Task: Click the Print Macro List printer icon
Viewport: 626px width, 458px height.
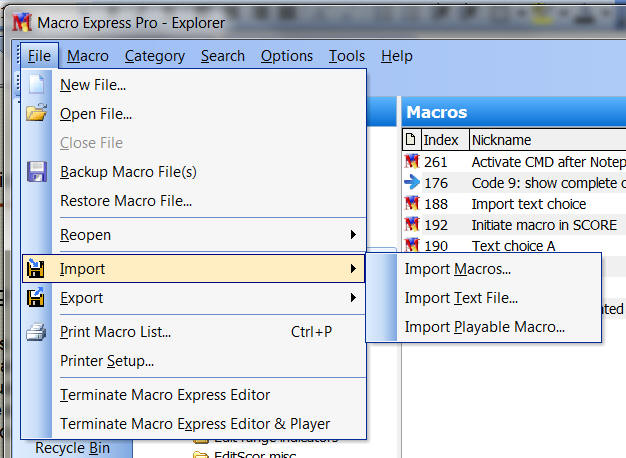Action: [x=36, y=332]
